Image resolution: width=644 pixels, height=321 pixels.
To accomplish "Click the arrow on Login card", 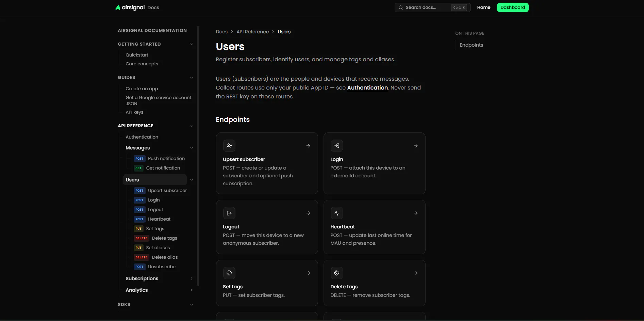I will coord(416,146).
